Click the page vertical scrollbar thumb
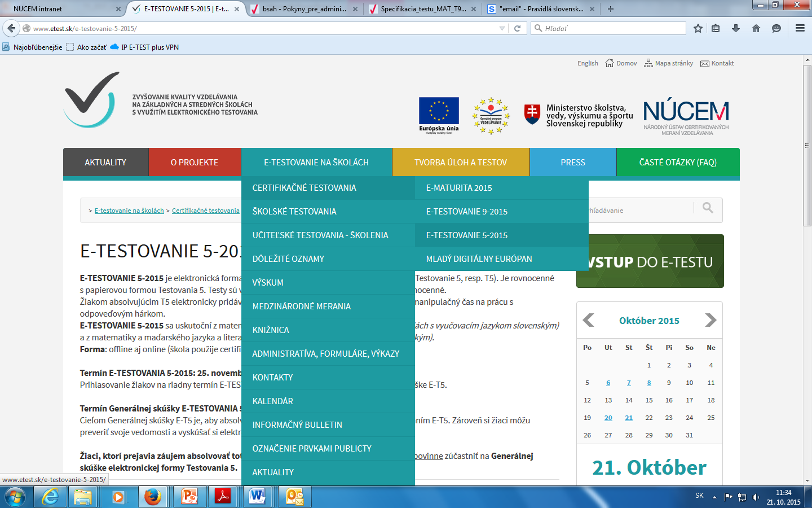812x508 pixels. pyautogui.click(x=807, y=146)
